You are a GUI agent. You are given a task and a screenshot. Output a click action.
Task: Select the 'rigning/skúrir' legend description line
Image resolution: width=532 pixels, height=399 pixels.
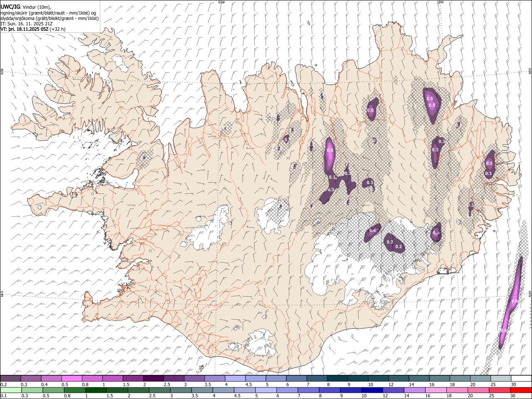[x=49, y=12]
